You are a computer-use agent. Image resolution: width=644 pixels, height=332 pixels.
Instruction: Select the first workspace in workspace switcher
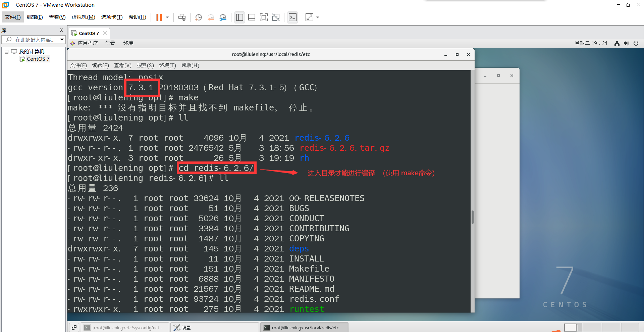570,328
